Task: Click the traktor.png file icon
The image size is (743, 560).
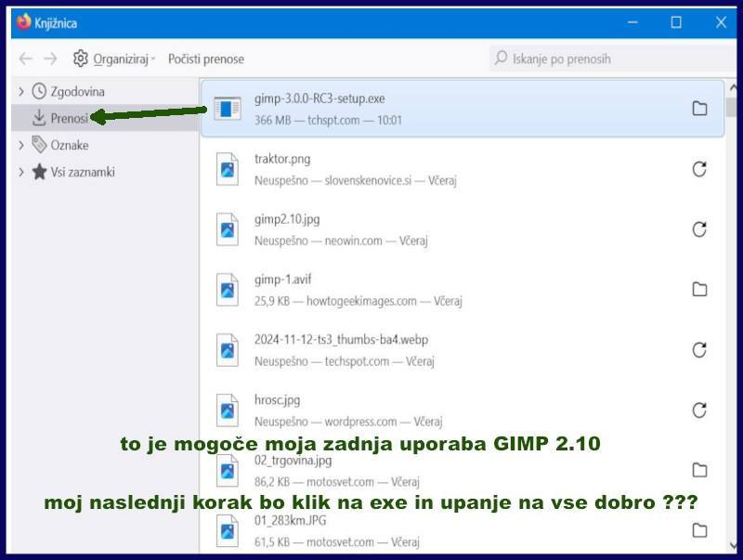Action: click(x=227, y=169)
